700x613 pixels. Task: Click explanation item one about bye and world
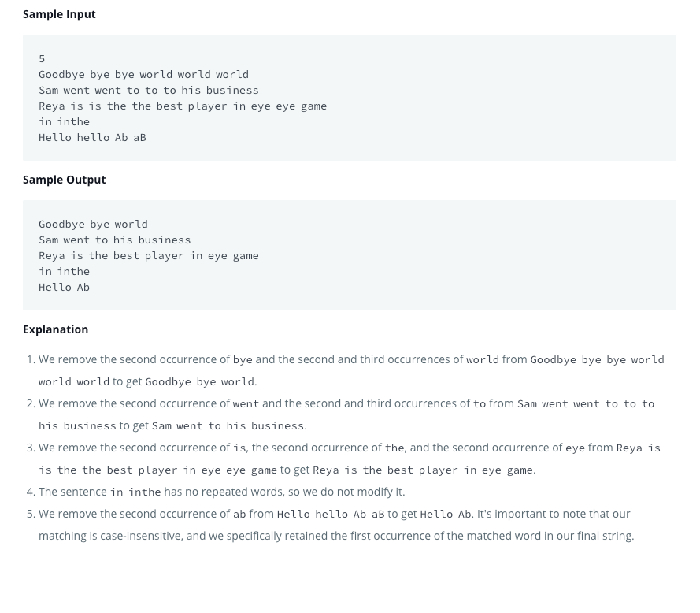tap(351, 370)
